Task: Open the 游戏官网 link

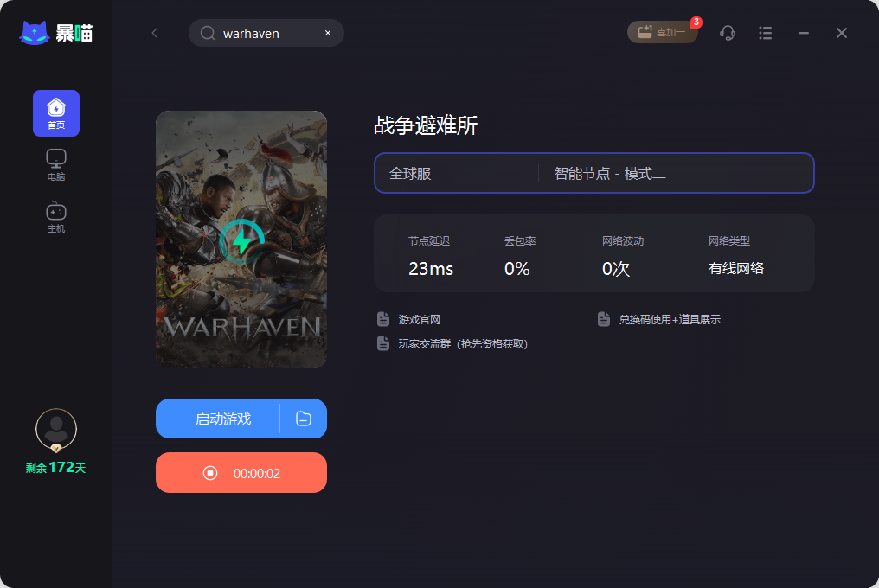Action: (x=420, y=319)
